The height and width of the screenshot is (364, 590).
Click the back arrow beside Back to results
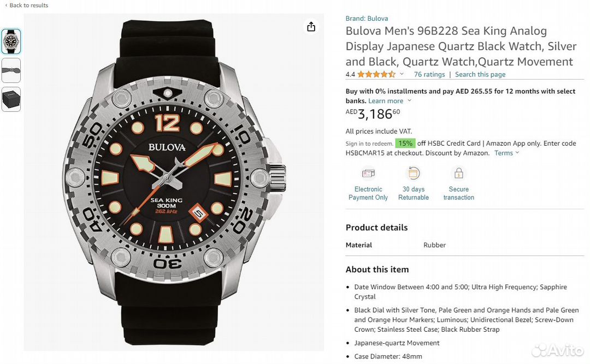[x=6, y=5]
